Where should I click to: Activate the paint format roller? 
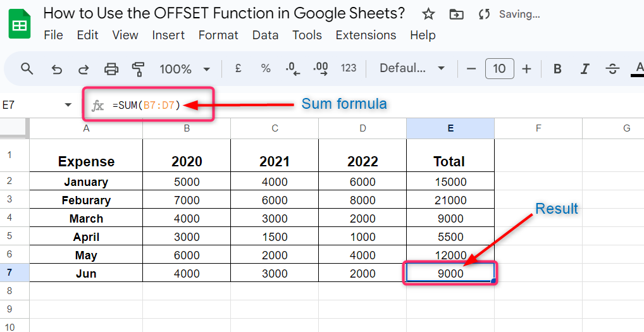coord(138,69)
